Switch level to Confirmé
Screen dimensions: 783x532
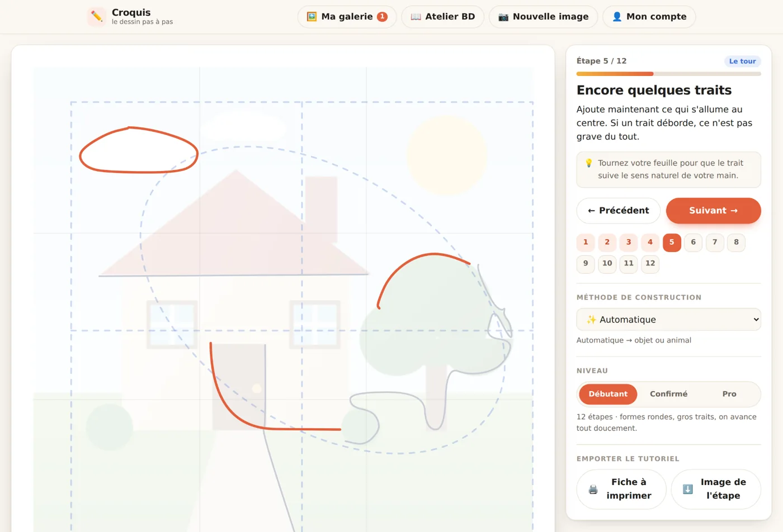pos(668,394)
